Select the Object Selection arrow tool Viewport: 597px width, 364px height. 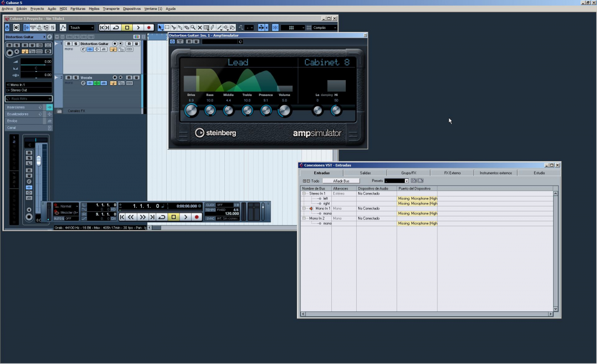(160, 27)
